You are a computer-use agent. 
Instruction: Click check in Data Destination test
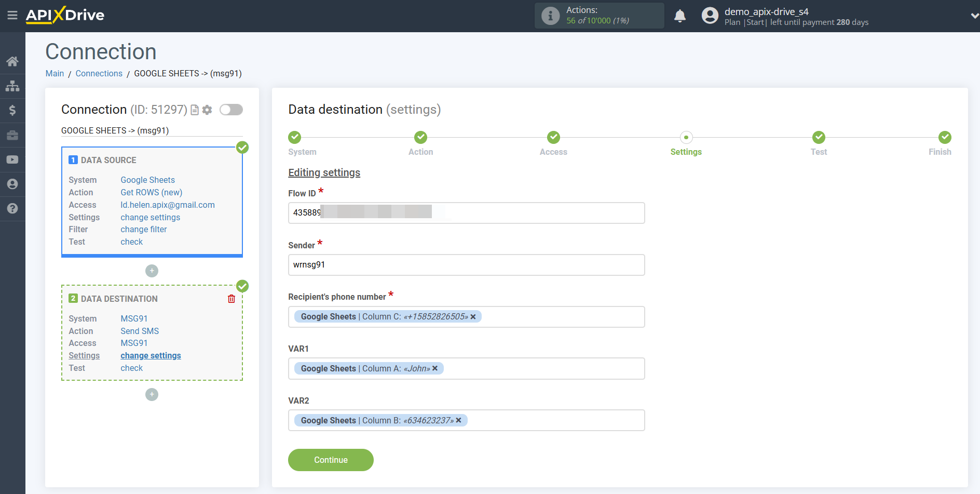131,368
